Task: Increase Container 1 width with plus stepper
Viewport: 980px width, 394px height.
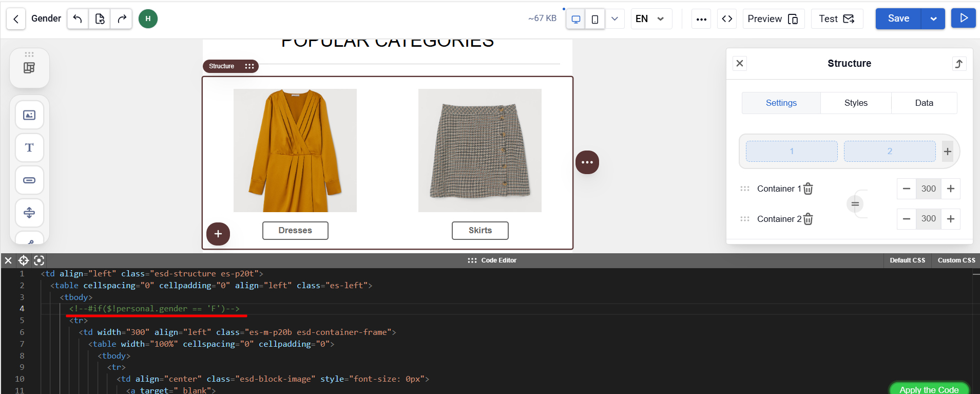Action: click(x=951, y=189)
